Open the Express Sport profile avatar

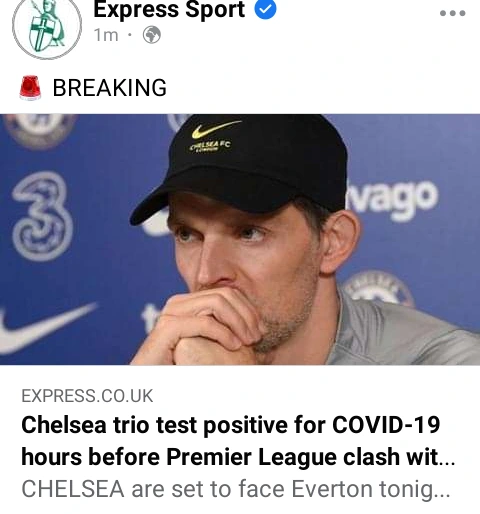click(47, 26)
